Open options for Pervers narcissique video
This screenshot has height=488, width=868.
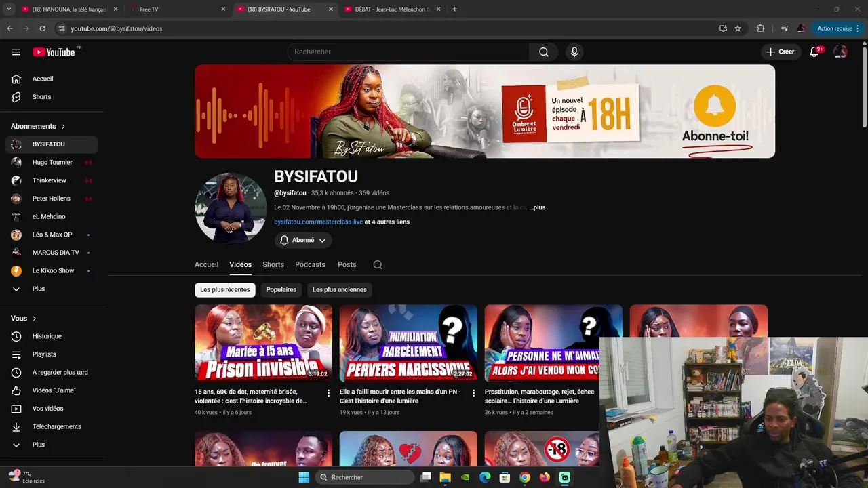pyautogui.click(x=473, y=393)
